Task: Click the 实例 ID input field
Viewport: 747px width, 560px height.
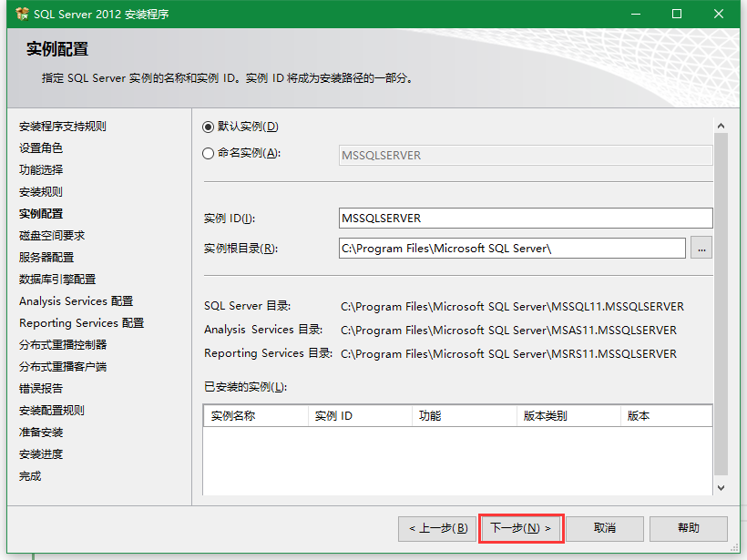Action: pos(525,219)
